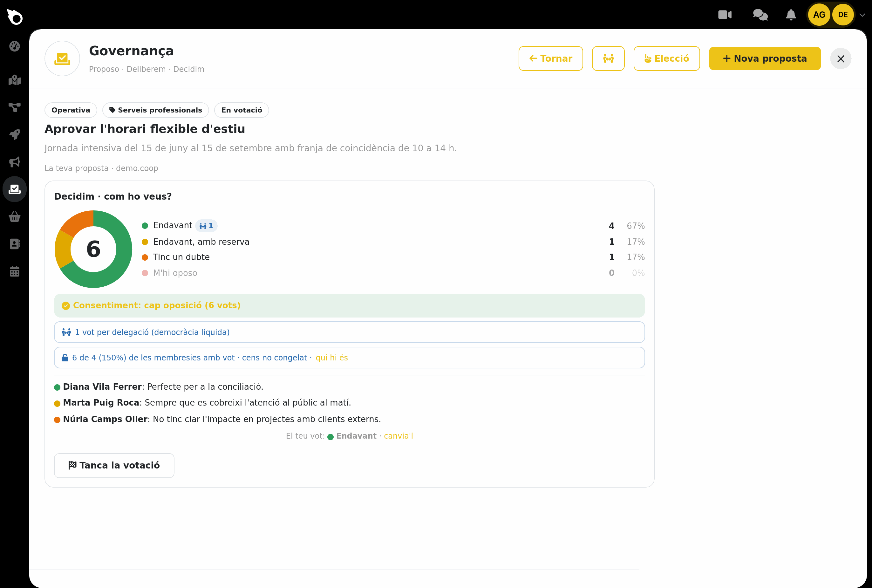Screen dimensions: 872x588
Task: Click the delegation badge next to Endavant
Action: point(206,226)
